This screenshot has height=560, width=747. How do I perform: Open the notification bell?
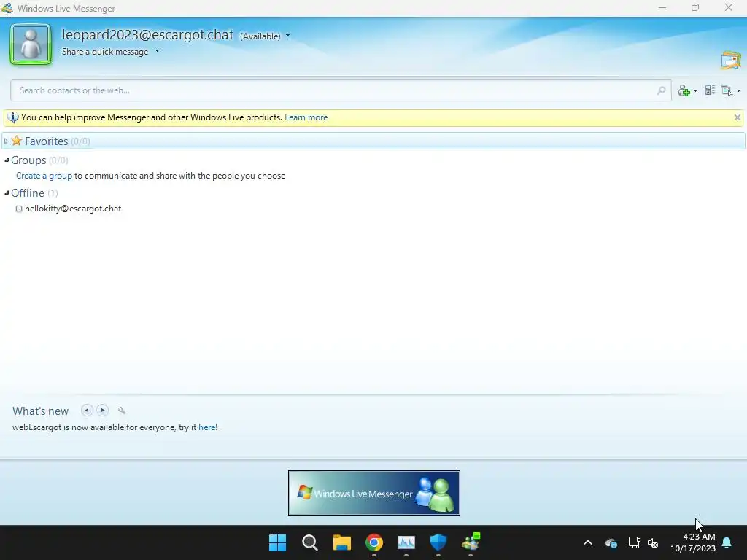727,542
